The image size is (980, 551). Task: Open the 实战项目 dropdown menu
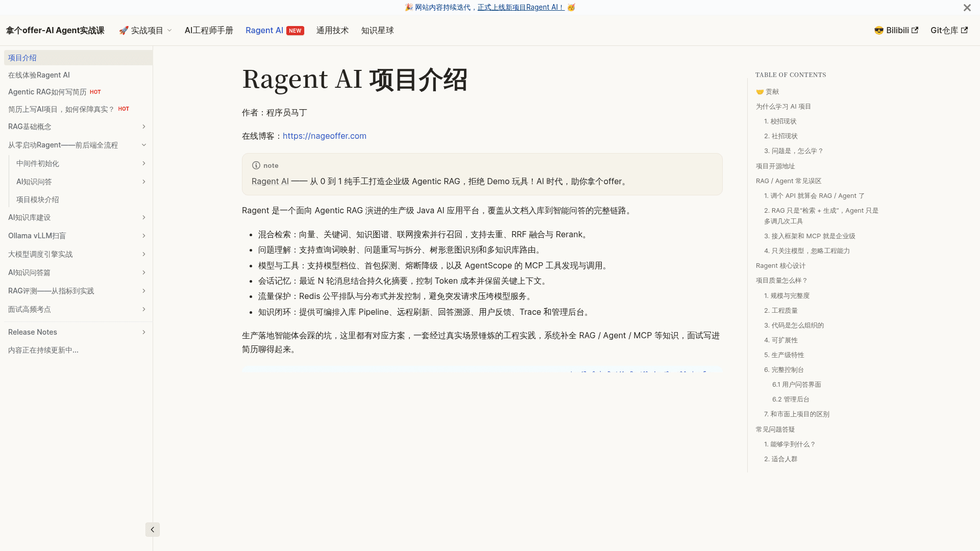click(145, 31)
